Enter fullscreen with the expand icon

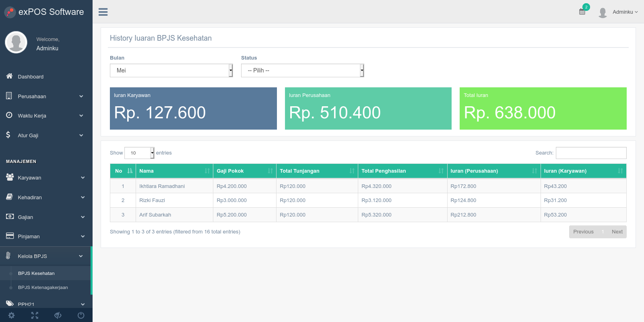(x=35, y=316)
